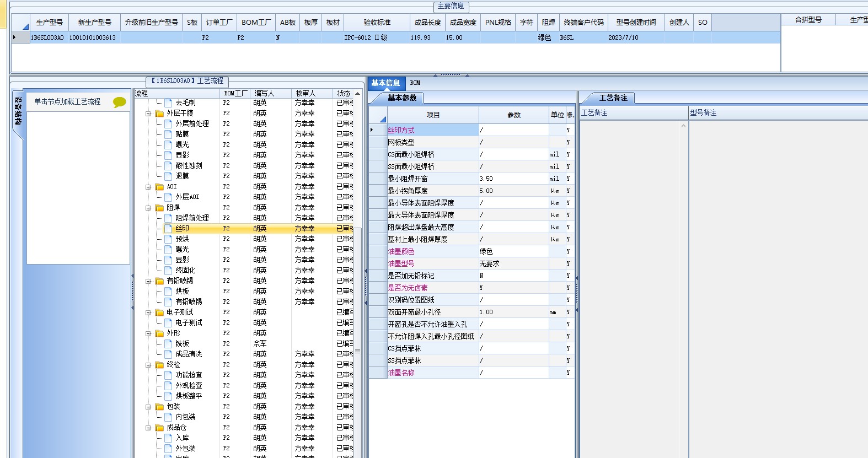The width and height of the screenshot is (868, 458).
Task: Click the 成品仓 folder icon
Action: [159, 428]
